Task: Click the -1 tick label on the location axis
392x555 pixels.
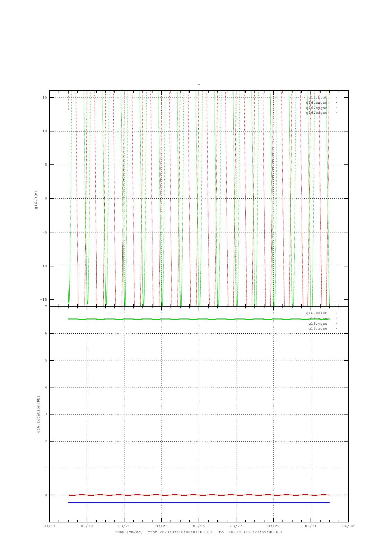Action: 45,522
